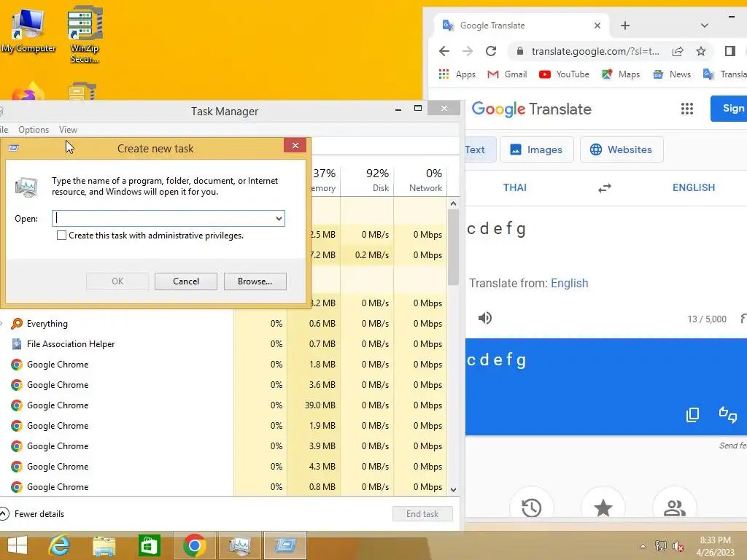Close the Google Translate tab

point(597,26)
